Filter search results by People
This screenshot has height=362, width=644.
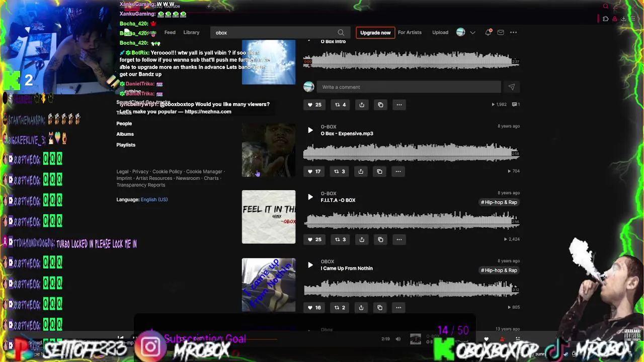[x=124, y=124]
